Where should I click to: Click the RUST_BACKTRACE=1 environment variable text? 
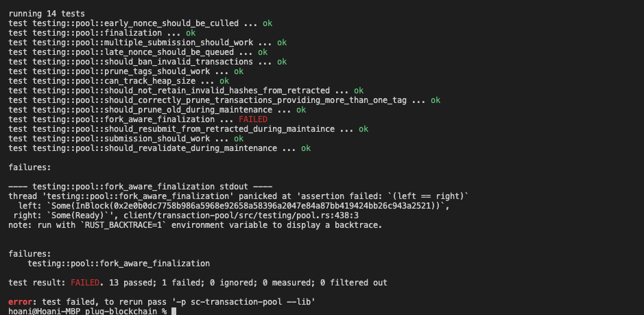coord(107,225)
